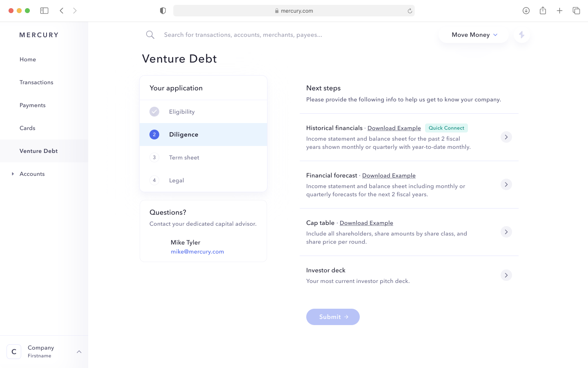This screenshot has width=588, height=368.
Task: Click the step 3 circle icon
Action: [x=154, y=157]
